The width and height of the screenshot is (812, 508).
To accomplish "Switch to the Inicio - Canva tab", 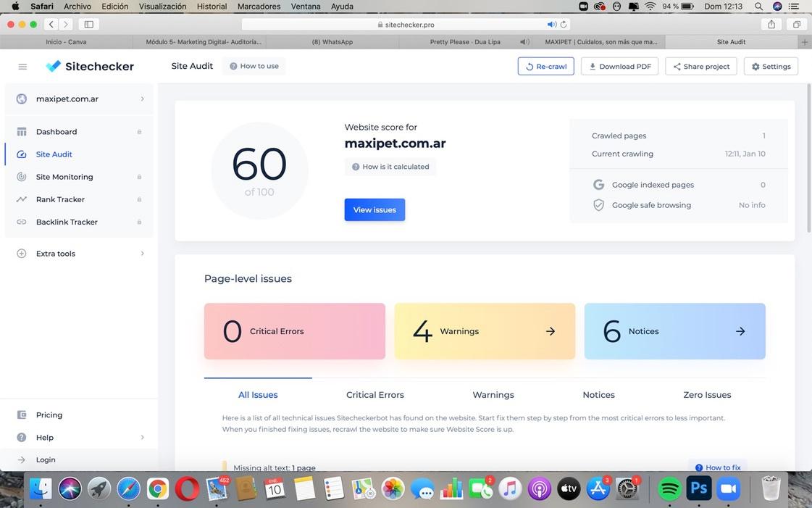I will [67, 42].
